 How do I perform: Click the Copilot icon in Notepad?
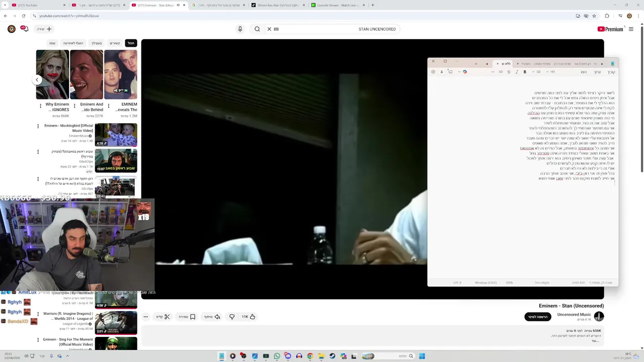point(465,72)
